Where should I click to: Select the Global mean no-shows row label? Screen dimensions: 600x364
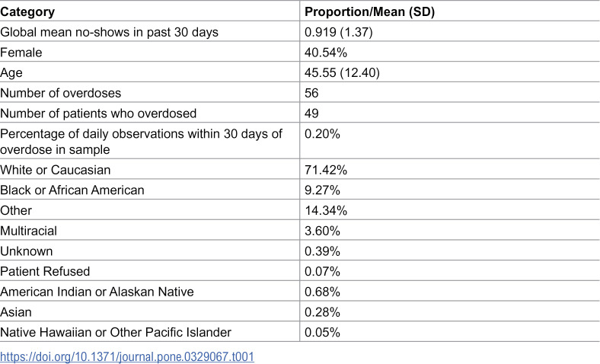click(x=109, y=32)
